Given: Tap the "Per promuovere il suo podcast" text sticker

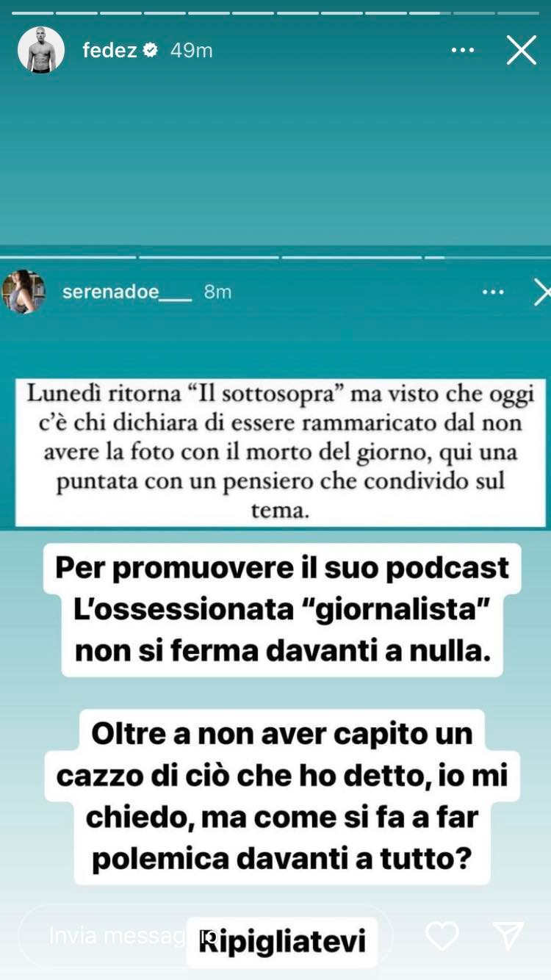Looking at the screenshot, I should pos(281,609).
